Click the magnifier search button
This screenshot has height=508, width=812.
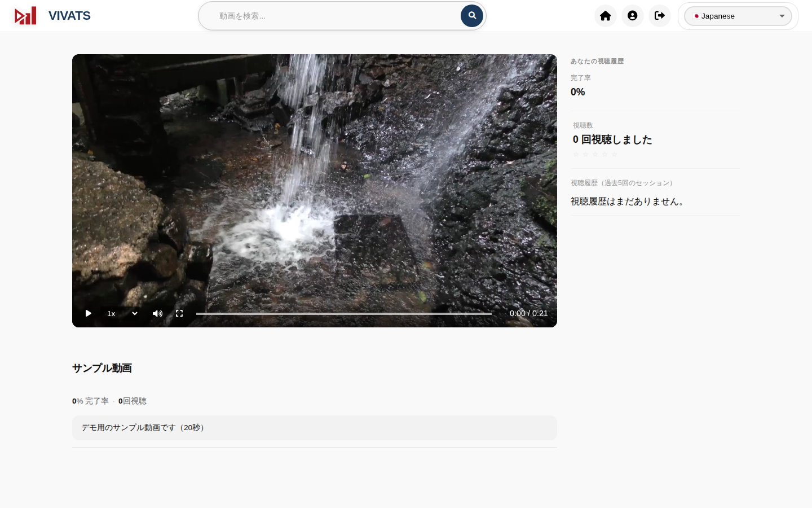point(472,16)
